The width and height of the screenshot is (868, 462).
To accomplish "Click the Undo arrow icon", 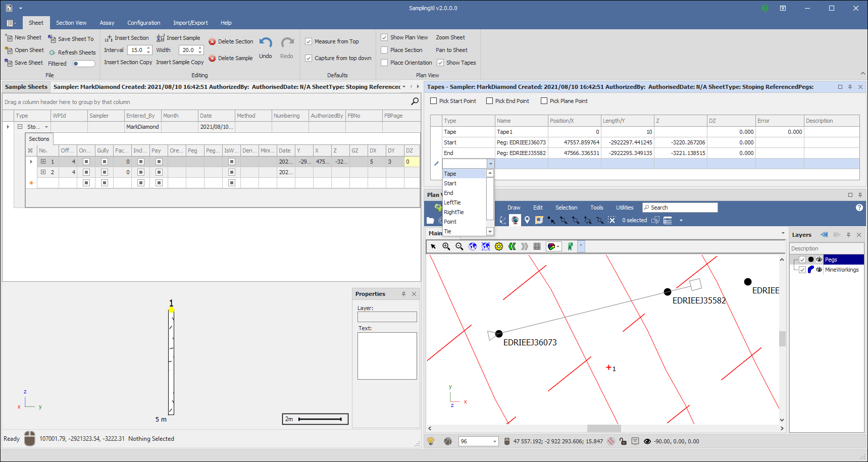I will 266,43.
